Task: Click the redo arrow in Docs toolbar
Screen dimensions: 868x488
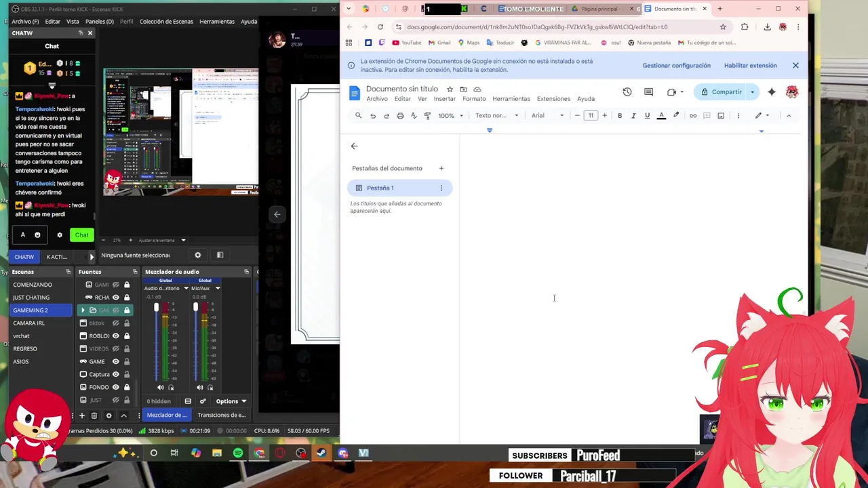Action: coord(387,116)
